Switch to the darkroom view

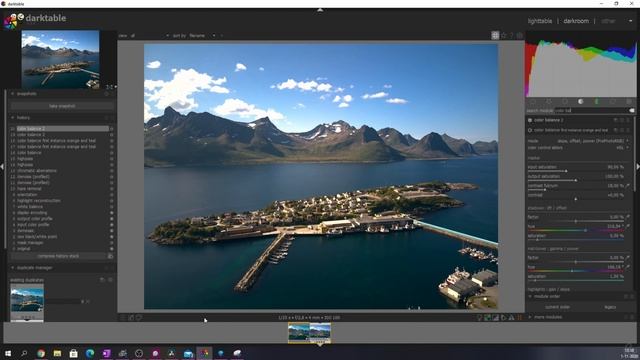pyautogui.click(x=576, y=21)
